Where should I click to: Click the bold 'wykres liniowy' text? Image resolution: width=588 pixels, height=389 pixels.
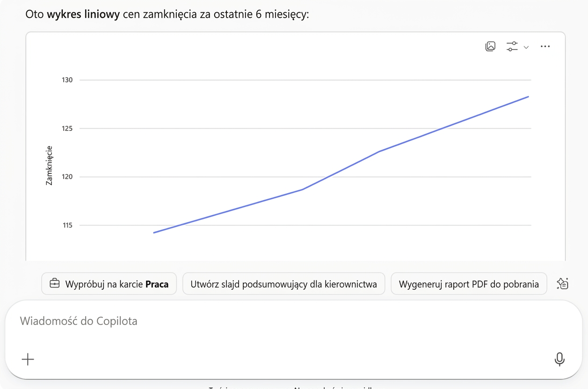pos(84,14)
